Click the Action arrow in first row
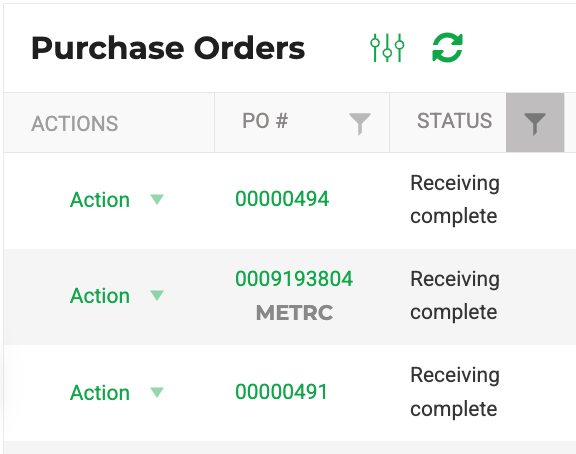The image size is (576, 454). [157, 199]
